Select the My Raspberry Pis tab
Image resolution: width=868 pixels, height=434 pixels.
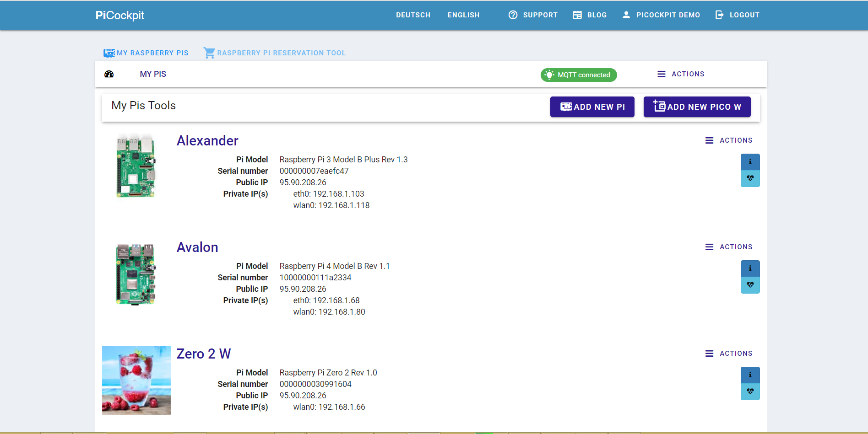click(x=146, y=53)
